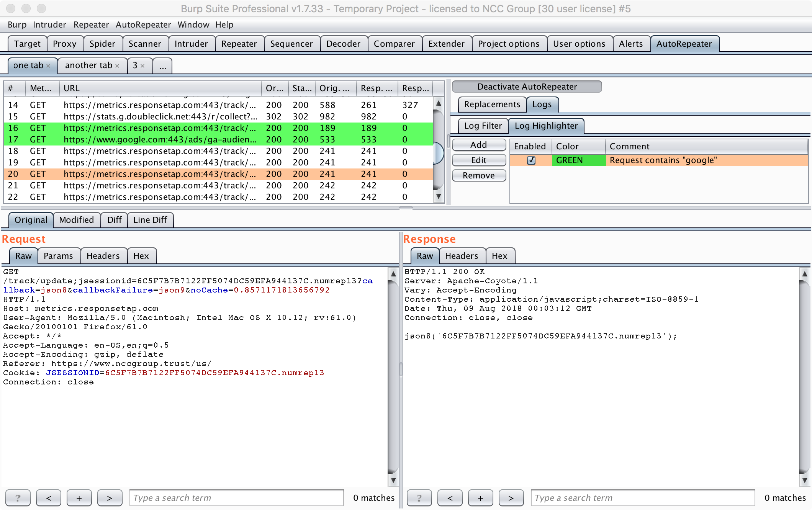Click the '...' new tab button
812x510 pixels.
coord(163,66)
